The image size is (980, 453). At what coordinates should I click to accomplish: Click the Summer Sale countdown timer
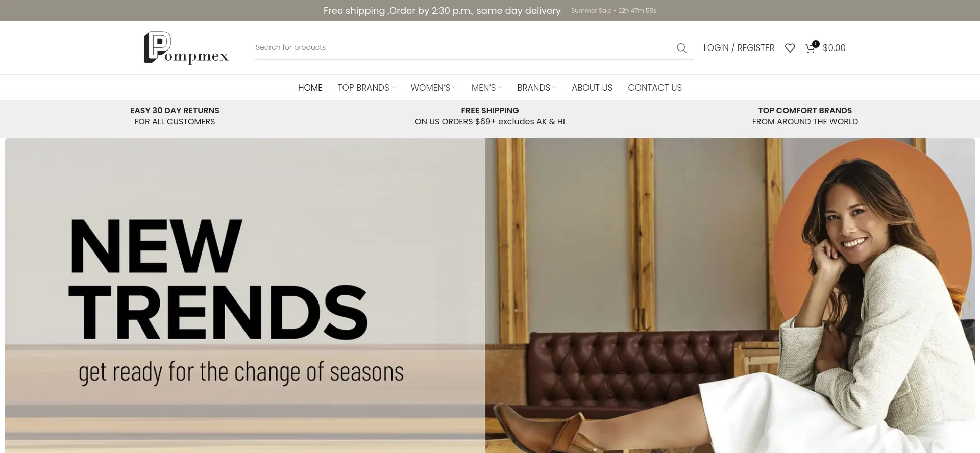[614, 11]
